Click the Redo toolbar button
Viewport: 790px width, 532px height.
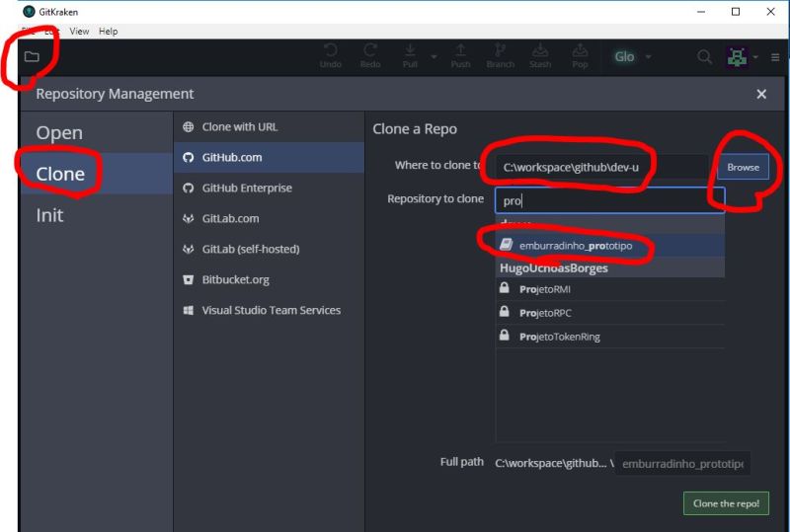370,56
